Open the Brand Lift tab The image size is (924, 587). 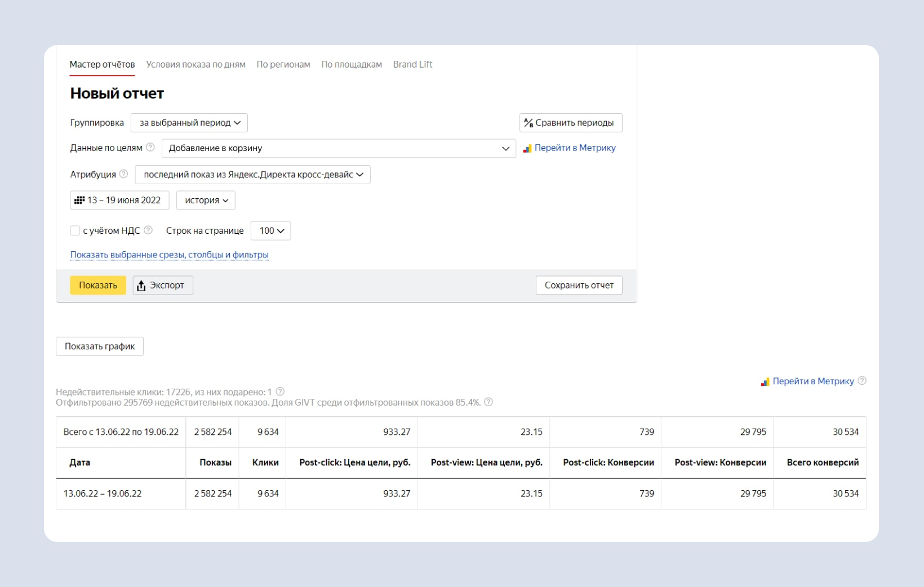[412, 64]
